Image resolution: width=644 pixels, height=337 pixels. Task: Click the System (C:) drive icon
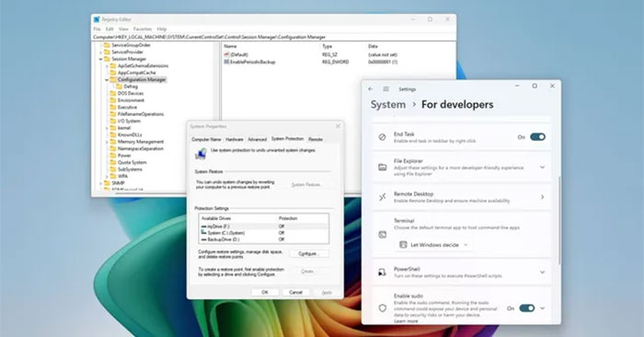pyautogui.click(x=203, y=233)
